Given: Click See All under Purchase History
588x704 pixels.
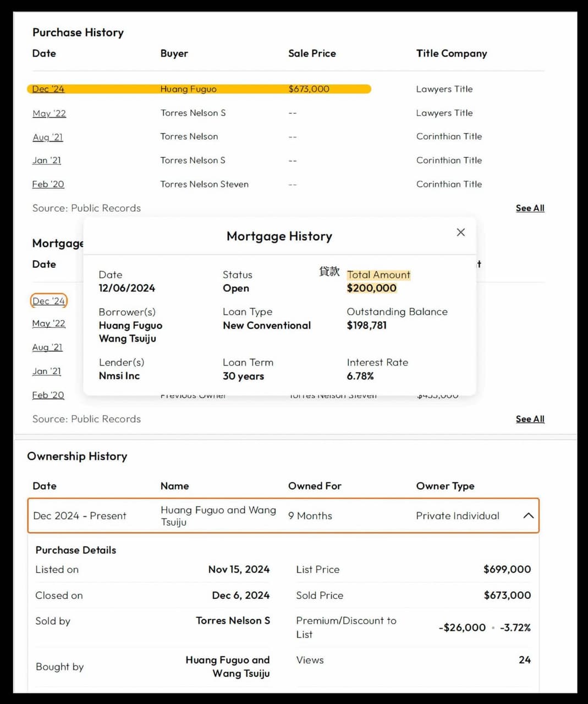Looking at the screenshot, I should pyautogui.click(x=530, y=208).
